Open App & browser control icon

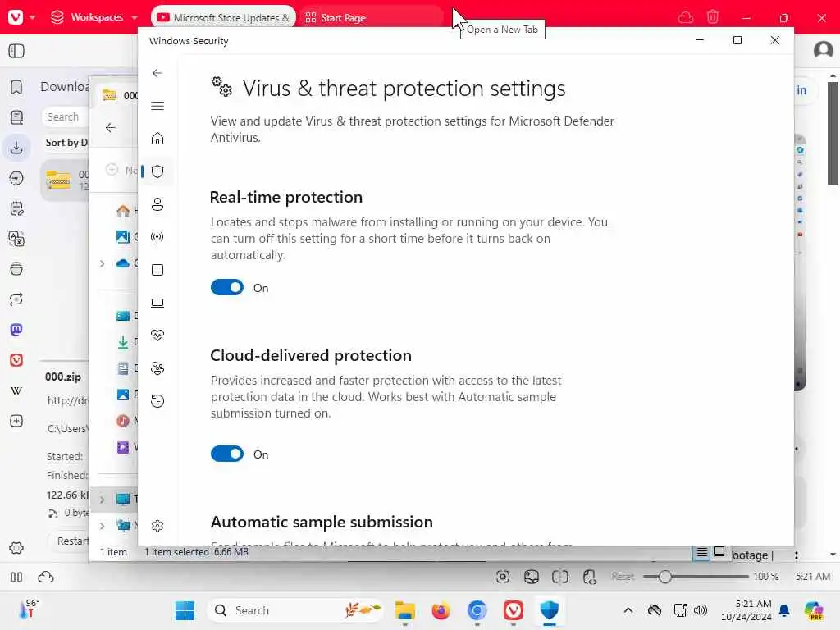point(157,270)
